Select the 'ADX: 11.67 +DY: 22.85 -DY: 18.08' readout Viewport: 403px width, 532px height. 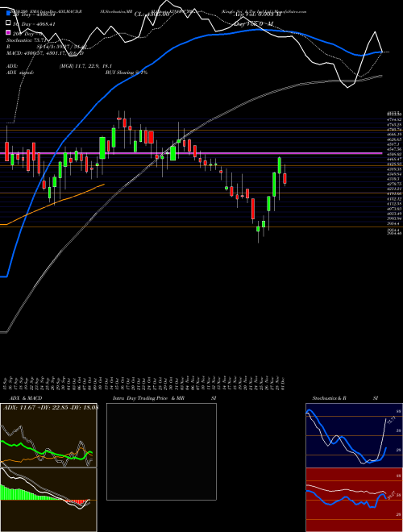point(51,408)
